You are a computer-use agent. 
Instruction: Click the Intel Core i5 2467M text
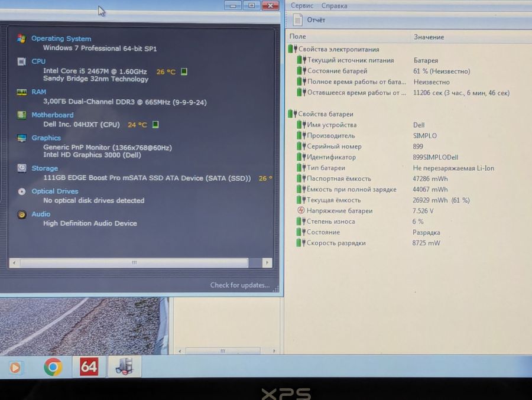[x=95, y=71]
